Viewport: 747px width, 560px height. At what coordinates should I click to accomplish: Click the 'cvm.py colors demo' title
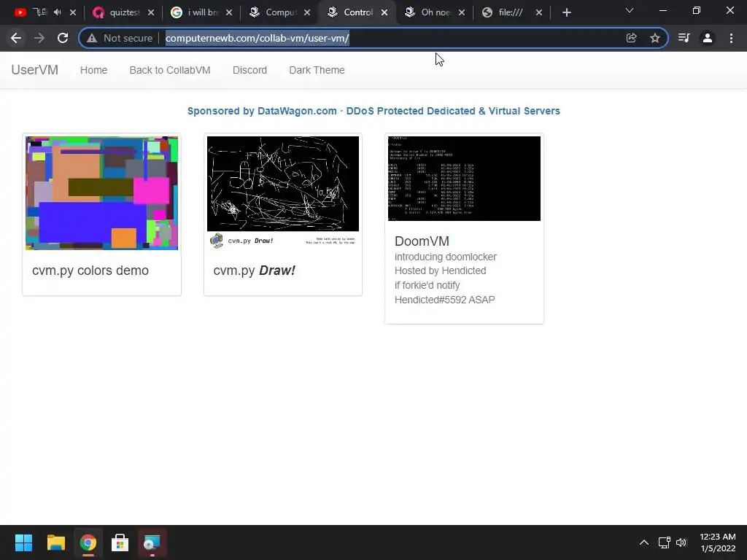pos(90,271)
